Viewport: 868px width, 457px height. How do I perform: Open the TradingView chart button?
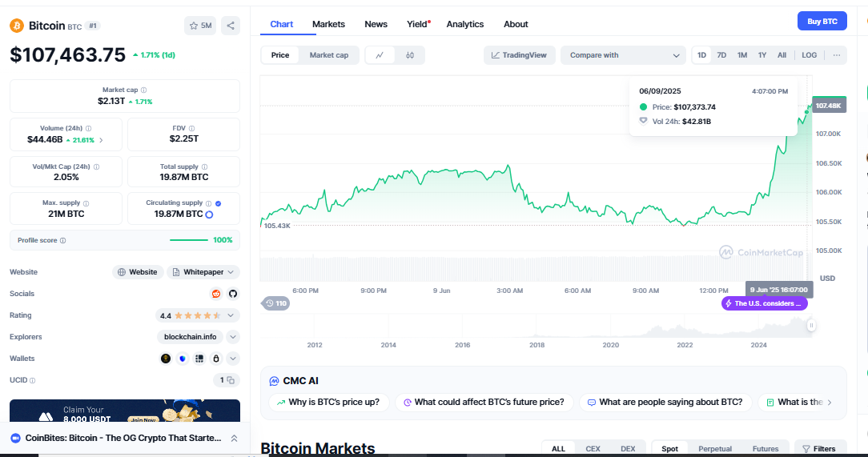coord(519,54)
